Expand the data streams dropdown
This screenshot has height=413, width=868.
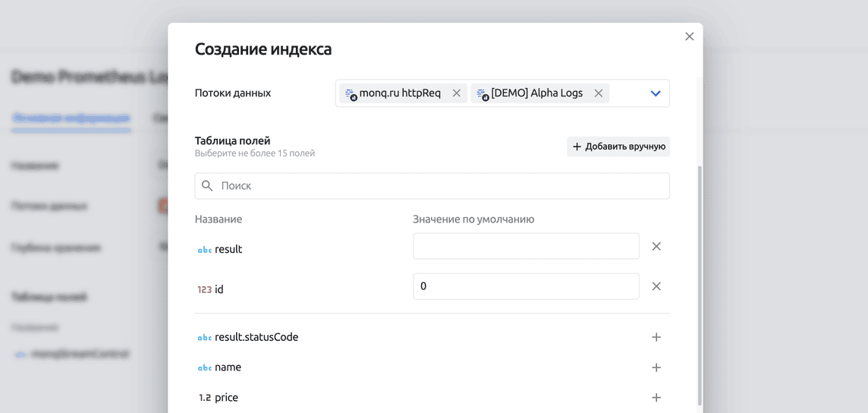point(656,93)
